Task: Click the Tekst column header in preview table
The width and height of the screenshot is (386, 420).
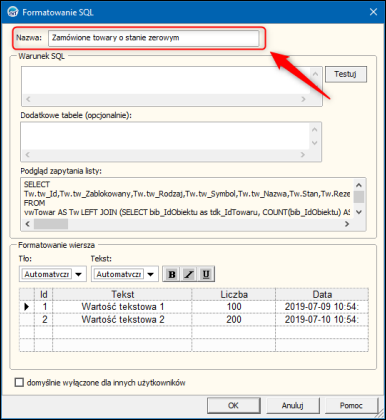Action: tap(122, 295)
